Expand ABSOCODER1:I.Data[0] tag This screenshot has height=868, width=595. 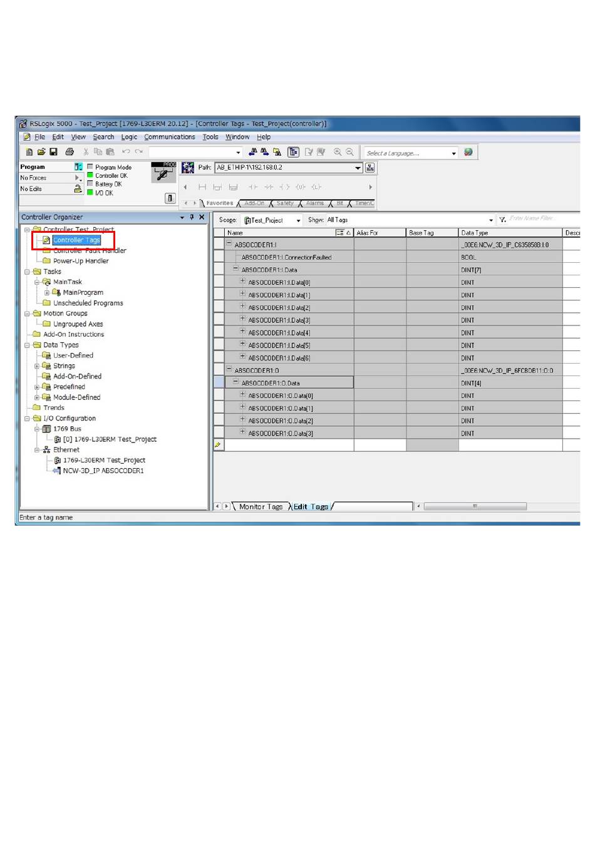coord(243,282)
